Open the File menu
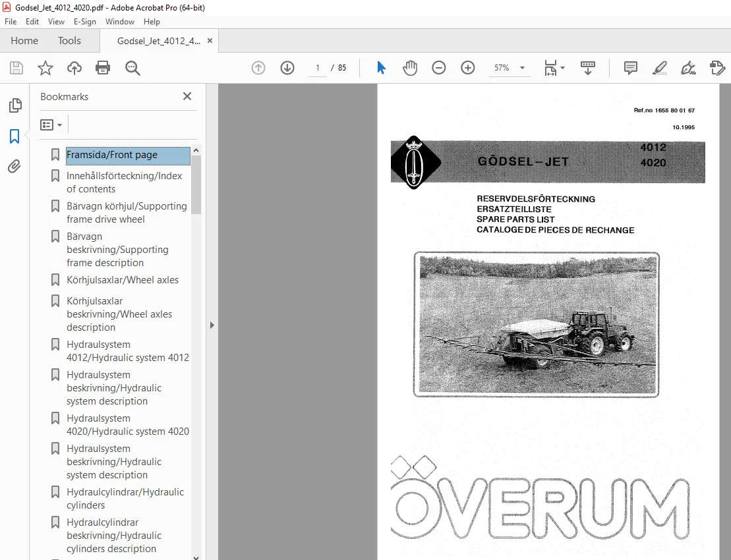 (11, 22)
